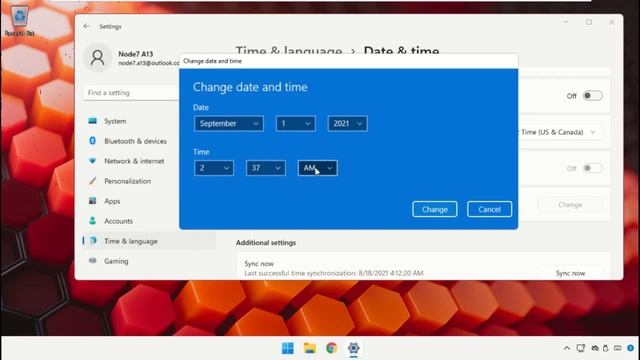
Task: Open File Explorer from taskbar
Action: coord(310,348)
